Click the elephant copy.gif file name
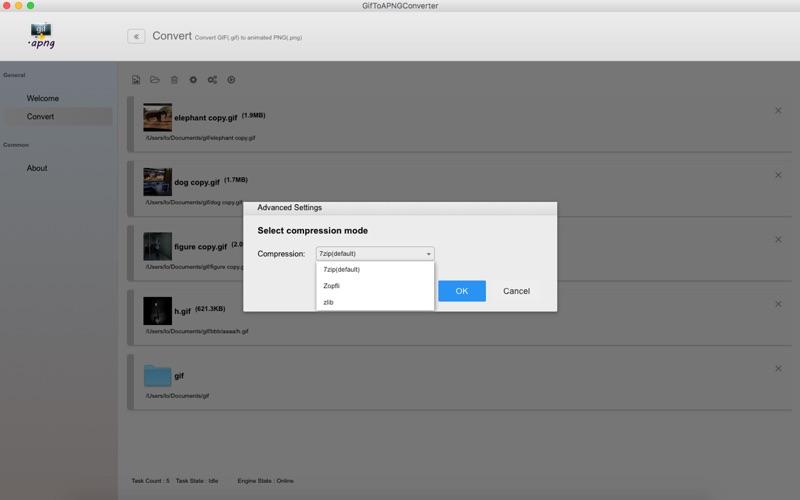The image size is (800, 500). [x=206, y=118]
